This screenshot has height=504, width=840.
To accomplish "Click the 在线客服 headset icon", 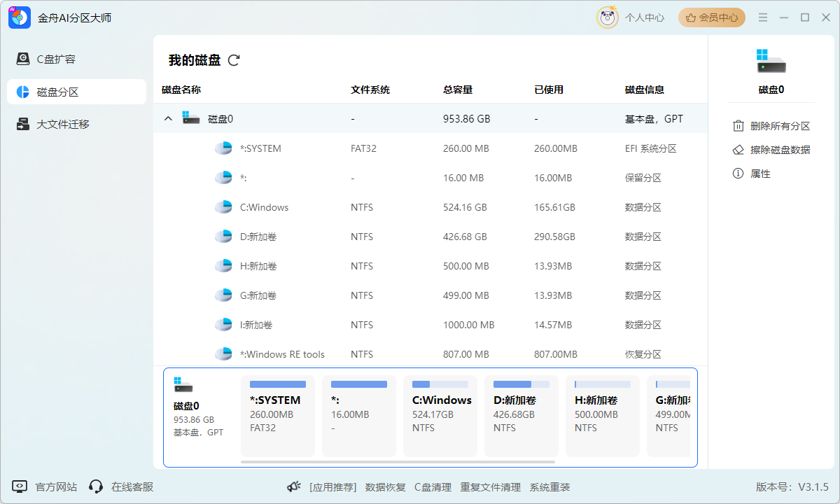I will pos(96,486).
